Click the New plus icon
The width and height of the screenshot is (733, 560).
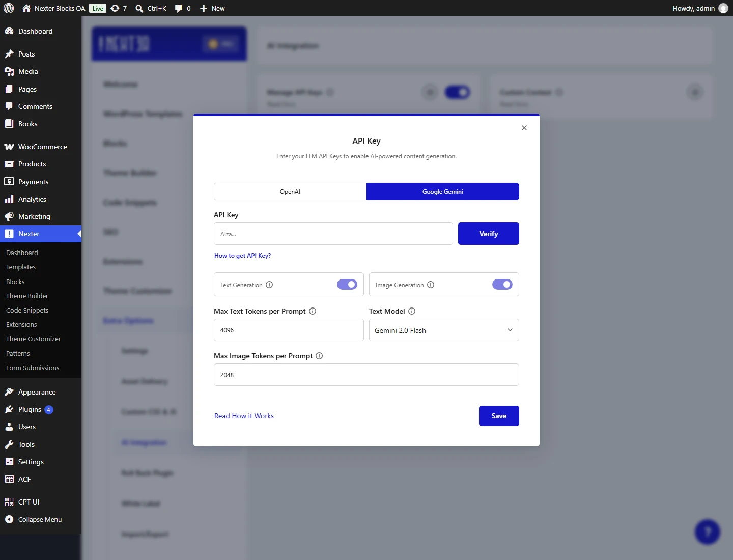[x=204, y=8]
